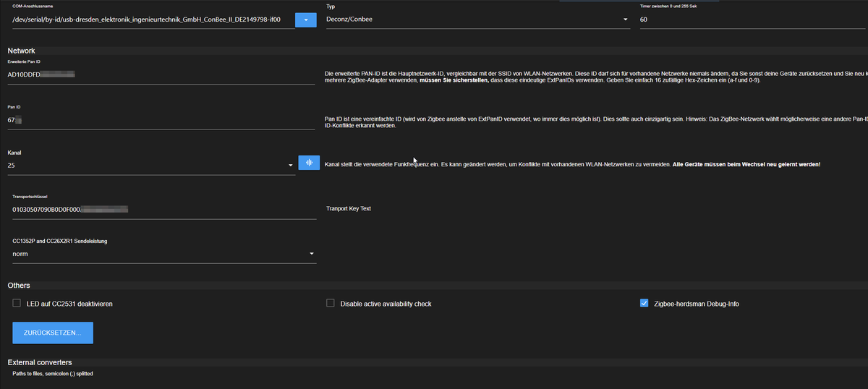Click the Others section heading
The height and width of the screenshot is (389, 868).
pyautogui.click(x=19, y=286)
